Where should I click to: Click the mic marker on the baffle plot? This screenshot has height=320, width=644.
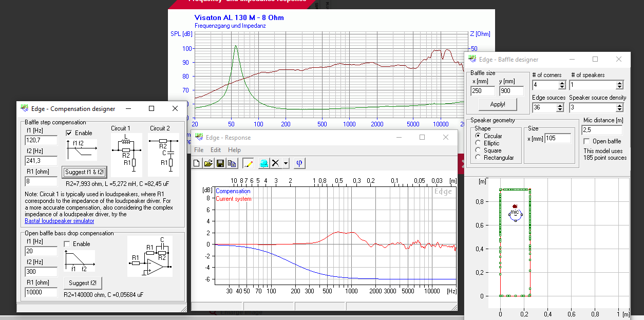[x=515, y=212]
